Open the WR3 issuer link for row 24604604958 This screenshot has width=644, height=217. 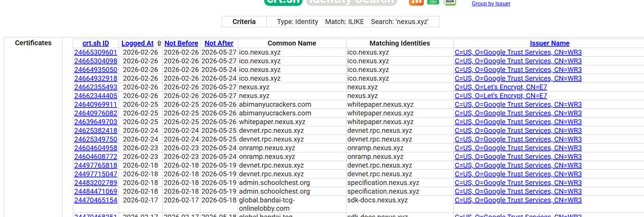click(518, 148)
